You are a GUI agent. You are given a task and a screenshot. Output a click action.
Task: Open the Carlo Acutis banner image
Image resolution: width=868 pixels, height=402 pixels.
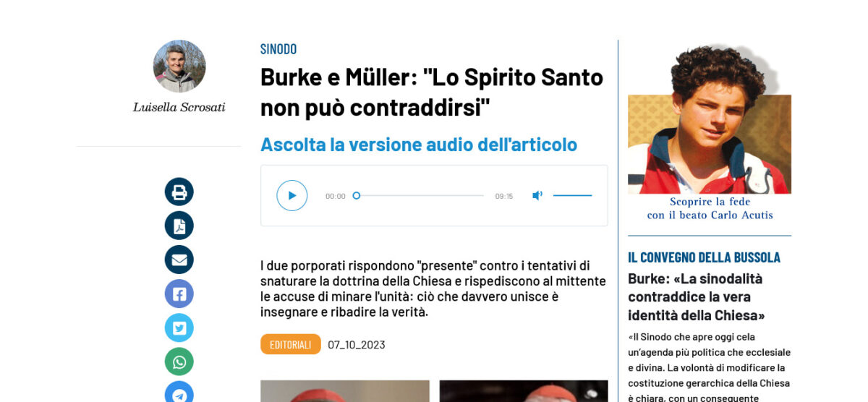click(710, 119)
